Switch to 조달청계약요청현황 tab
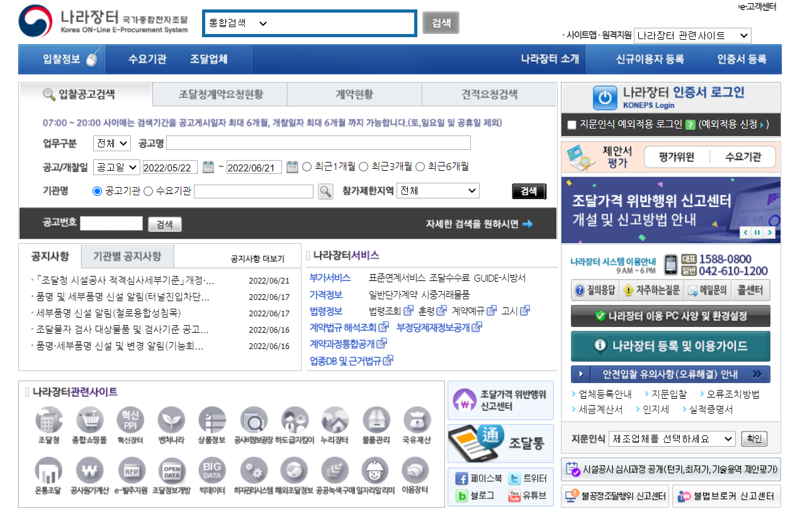 click(x=220, y=95)
